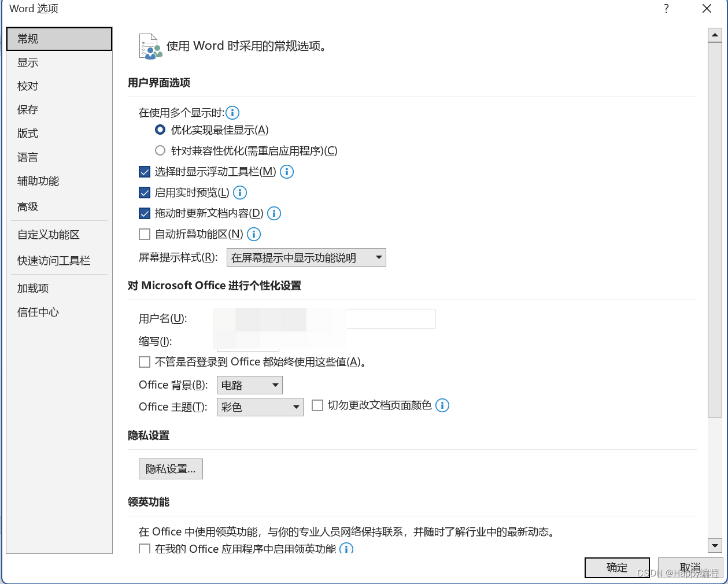Screen dimensions: 728x584
Task: Close the Word 选项 dialog
Action: pos(707,9)
